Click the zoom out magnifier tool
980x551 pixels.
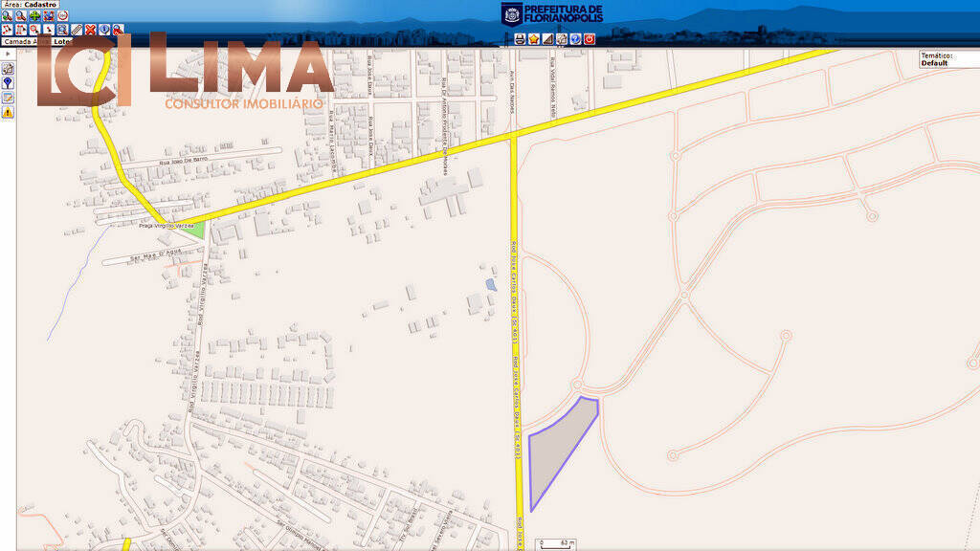click(20, 16)
